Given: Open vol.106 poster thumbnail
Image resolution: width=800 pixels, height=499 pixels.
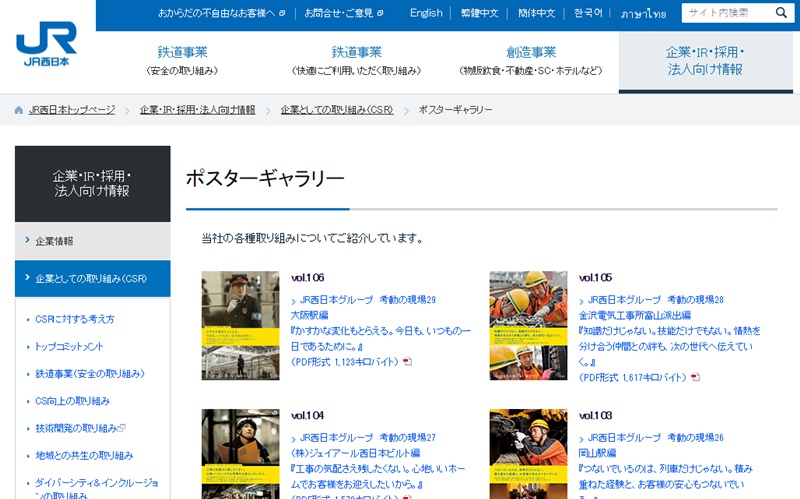Looking at the screenshot, I should tap(240, 326).
